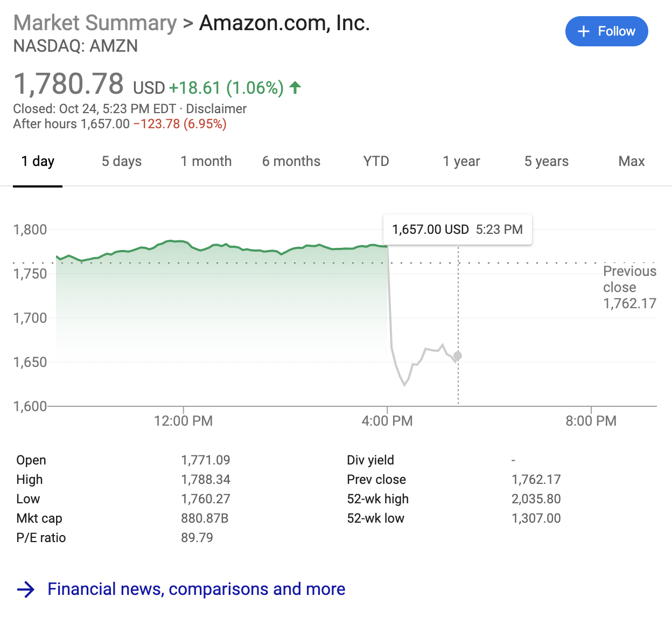This screenshot has width=672, height=624.
Task: Click the arrow icon beside Financial news
Action: tap(26, 590)
